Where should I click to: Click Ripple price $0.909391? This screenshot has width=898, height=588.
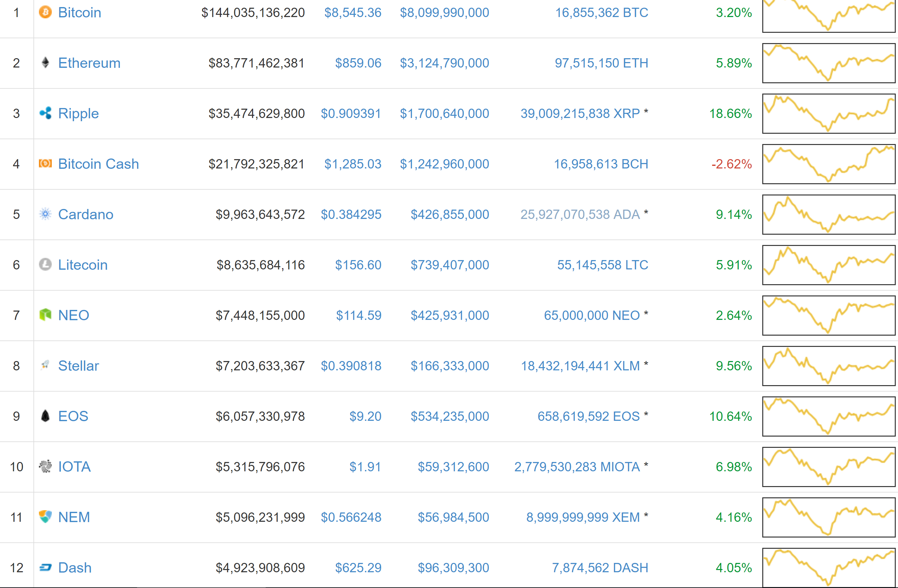(x=351, y=113)
